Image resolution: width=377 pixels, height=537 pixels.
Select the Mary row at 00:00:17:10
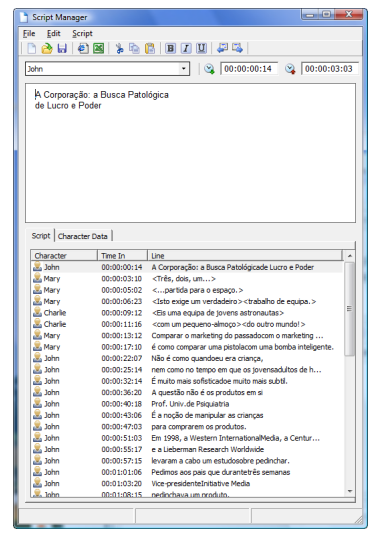pos(187,347)
